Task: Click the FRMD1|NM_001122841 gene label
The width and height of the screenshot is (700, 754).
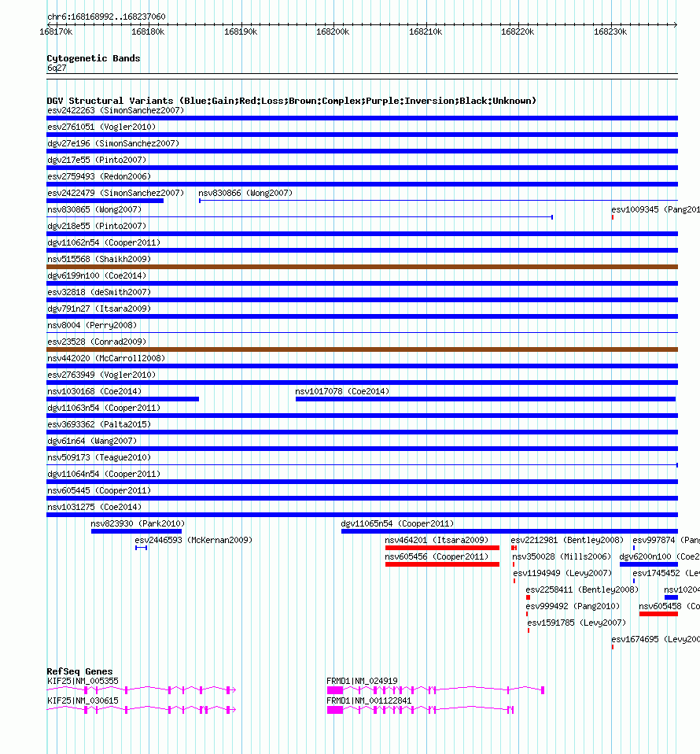Action: tap(369, 700)
